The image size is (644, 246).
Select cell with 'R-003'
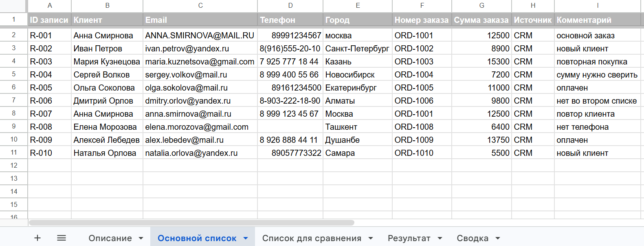[x=50, y=62]
